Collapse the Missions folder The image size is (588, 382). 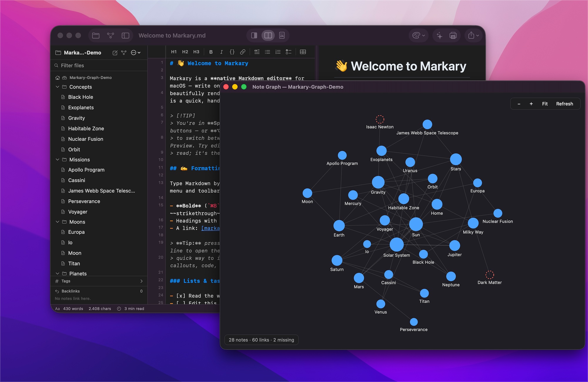[57, 159]
